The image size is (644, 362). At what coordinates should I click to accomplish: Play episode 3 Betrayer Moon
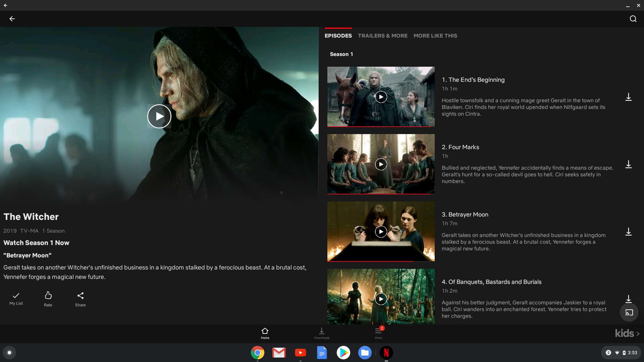coord(381,232)
